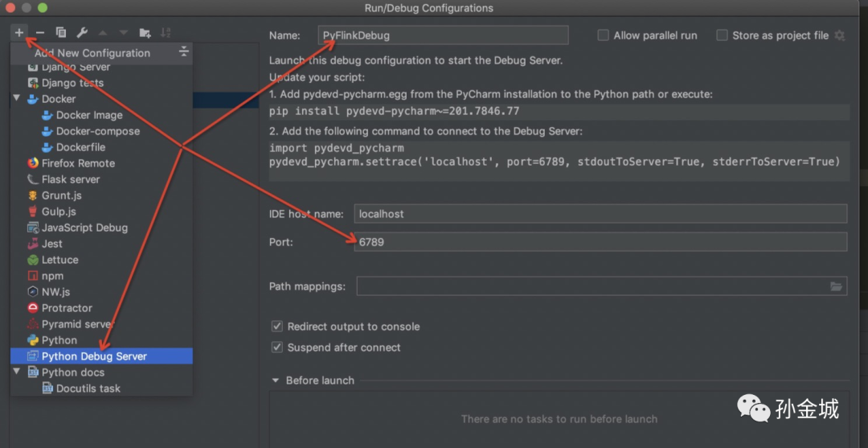
Task: Choose Dockerfile configuration type
Action: (101, 147)
